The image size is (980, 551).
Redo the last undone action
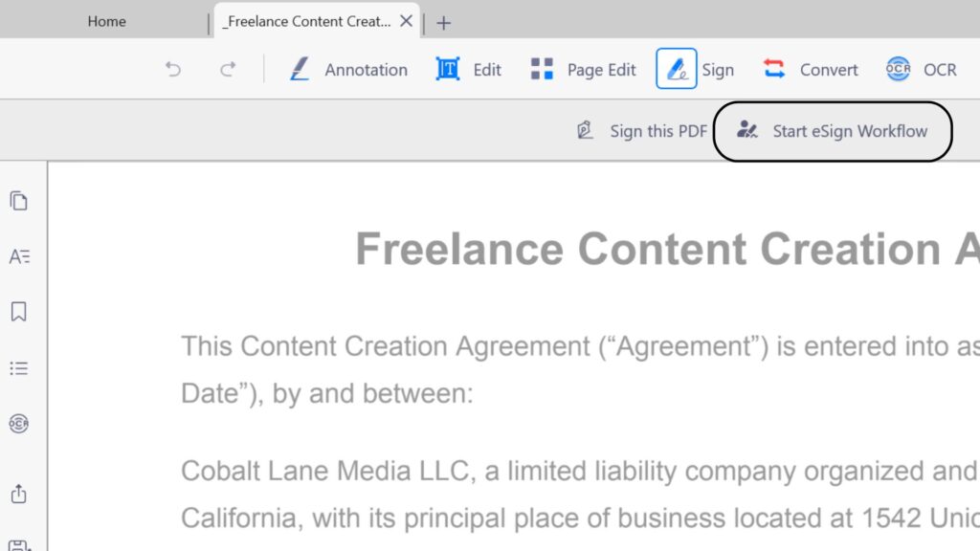click(x=228, y=69)
